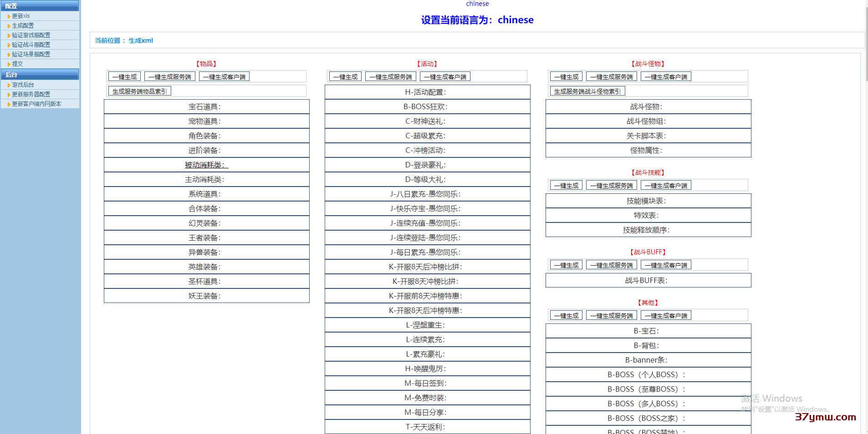Open 游戏后台 under the 后台 section

22,85
